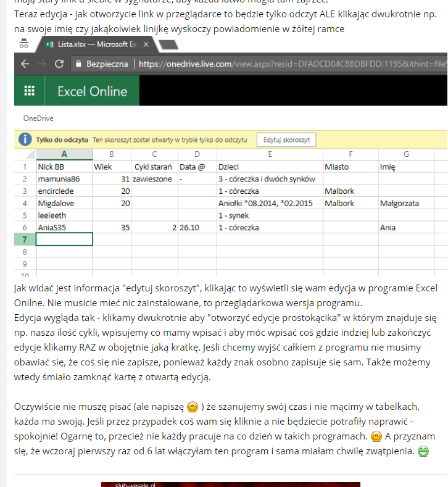
Task: Select column C header
Action: pyautogui.click(x=154, y=154)
